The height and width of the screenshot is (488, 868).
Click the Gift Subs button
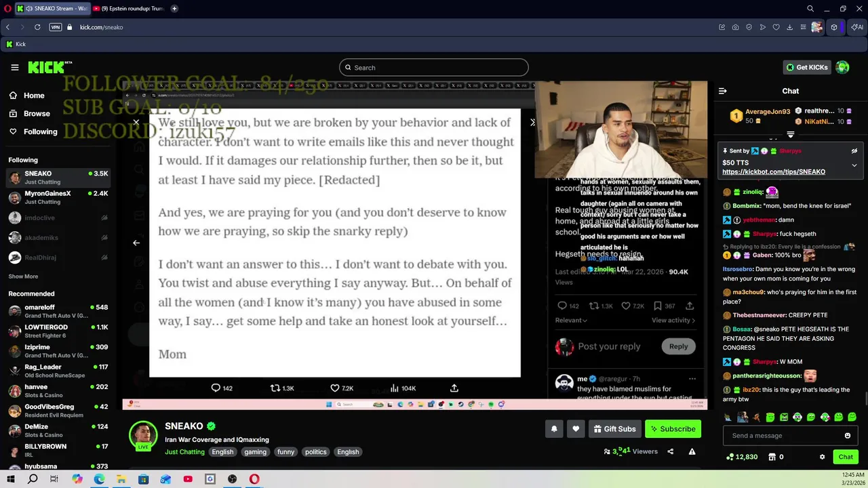[614, 429]
